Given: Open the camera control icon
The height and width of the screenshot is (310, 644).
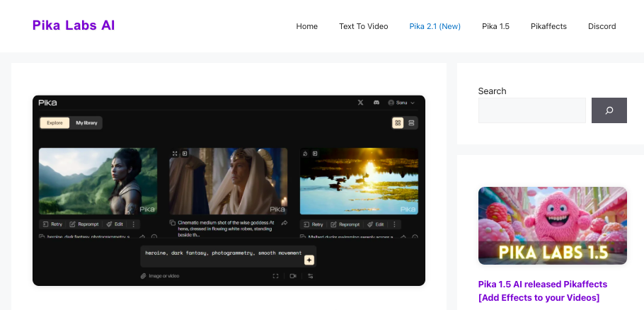Looking at the screenshot, I should coord(293,276).
